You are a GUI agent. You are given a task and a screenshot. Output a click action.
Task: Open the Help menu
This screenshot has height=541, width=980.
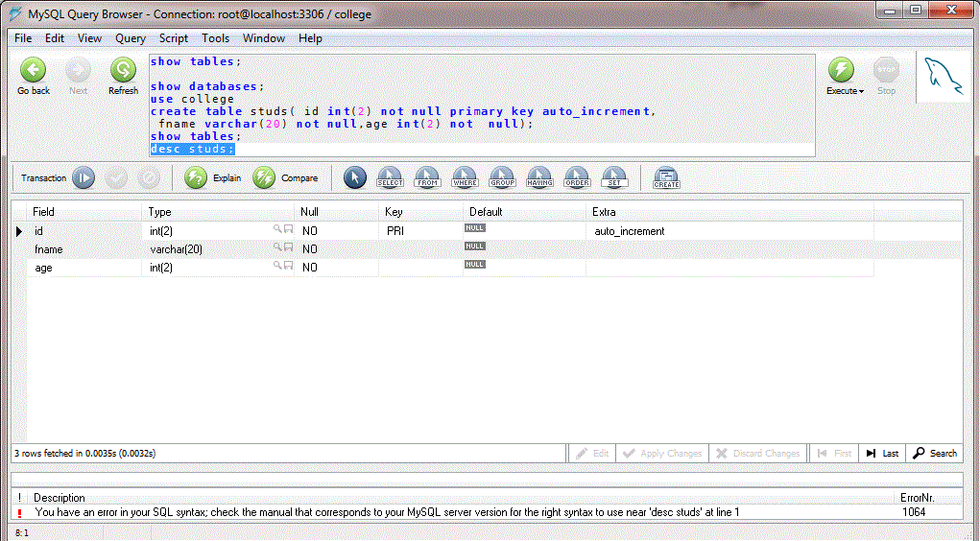tap(310, 38)
